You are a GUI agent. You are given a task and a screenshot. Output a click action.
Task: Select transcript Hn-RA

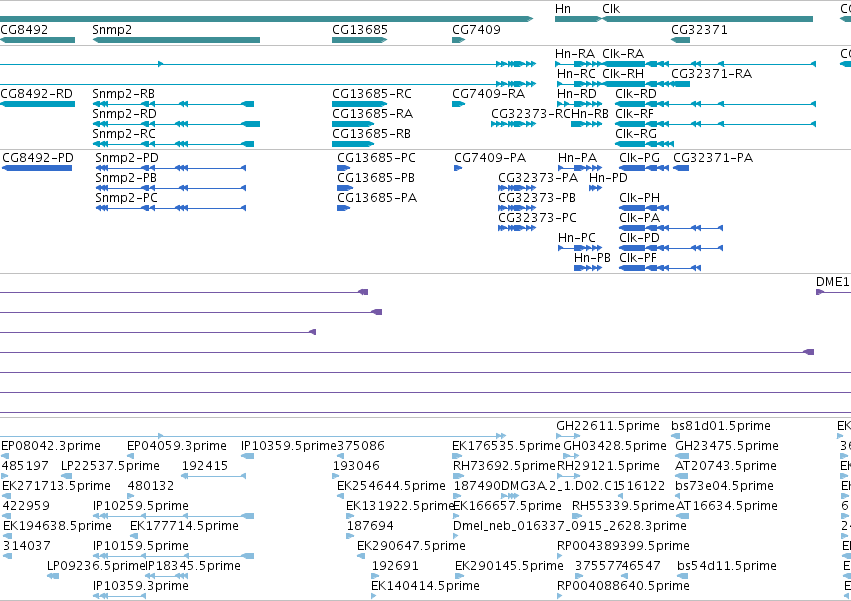coord(575,54)
